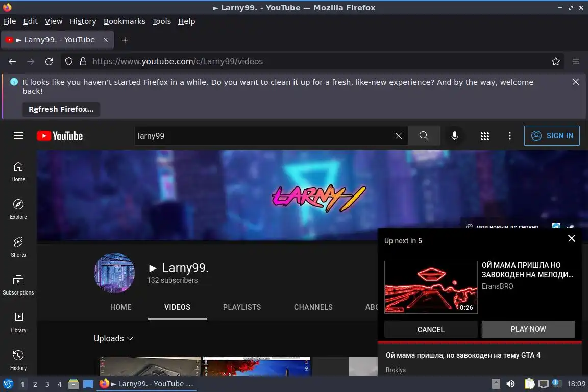Open Firefox application hamburger menu

point(576,62)
